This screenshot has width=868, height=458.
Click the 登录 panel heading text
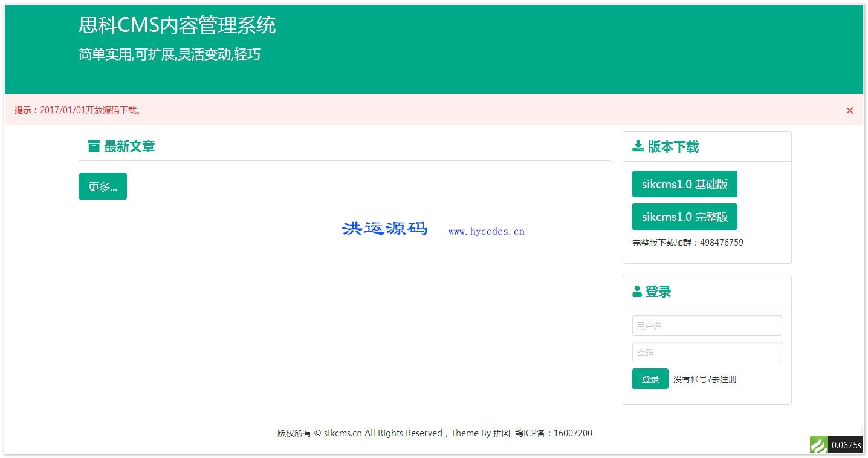tap(658, 292)
